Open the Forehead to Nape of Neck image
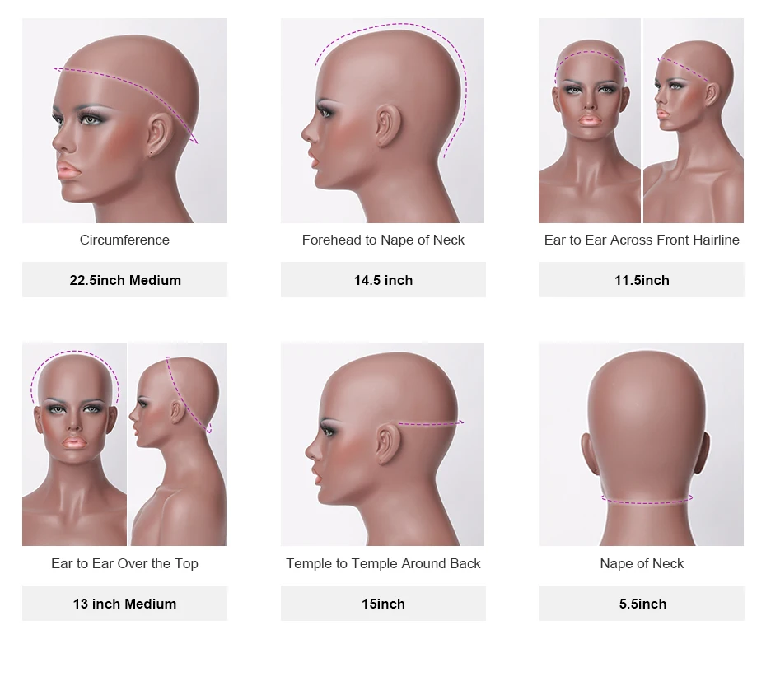The width and height of the screenshot is (766, 700). 382,121
